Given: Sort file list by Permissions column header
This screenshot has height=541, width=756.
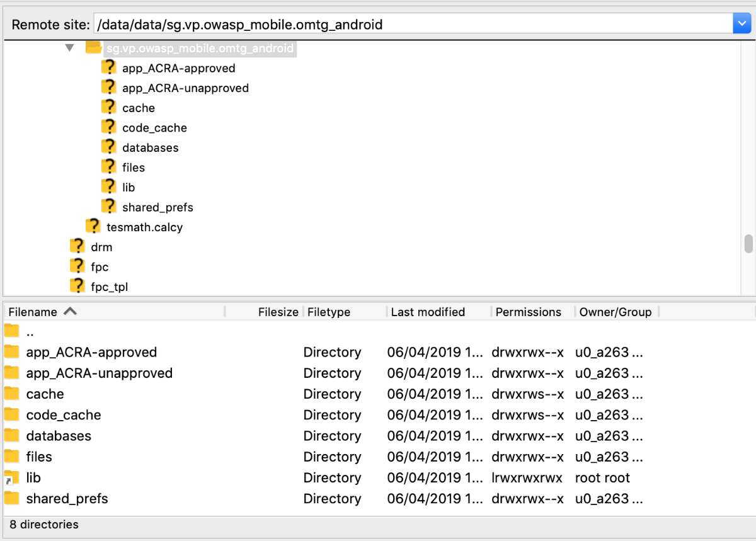Looking at the screenshot, I should click(532, 312).
